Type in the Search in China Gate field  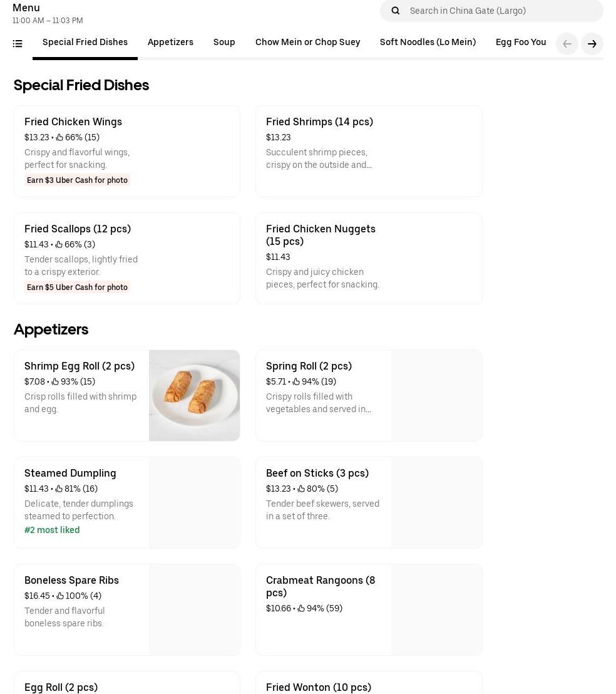501,11
